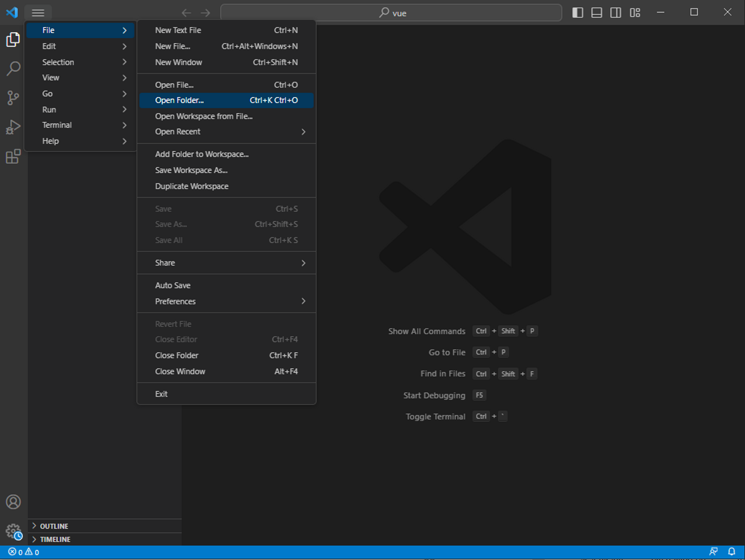The height and width of the screenshot is (560, 745).
Task: Toggle Auto Save in File menu
Action: [x=173, y=285]
